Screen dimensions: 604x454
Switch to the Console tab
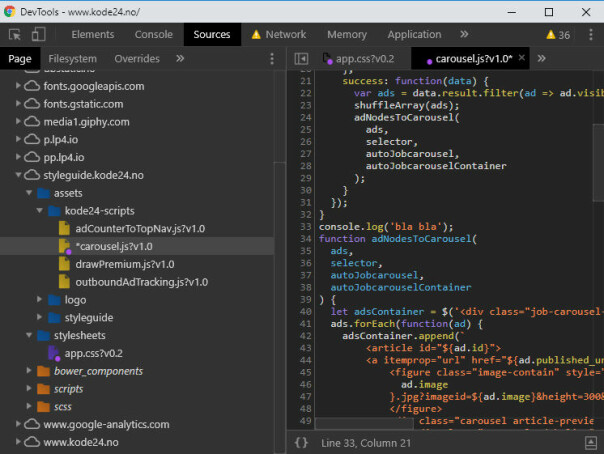point(154,34)
